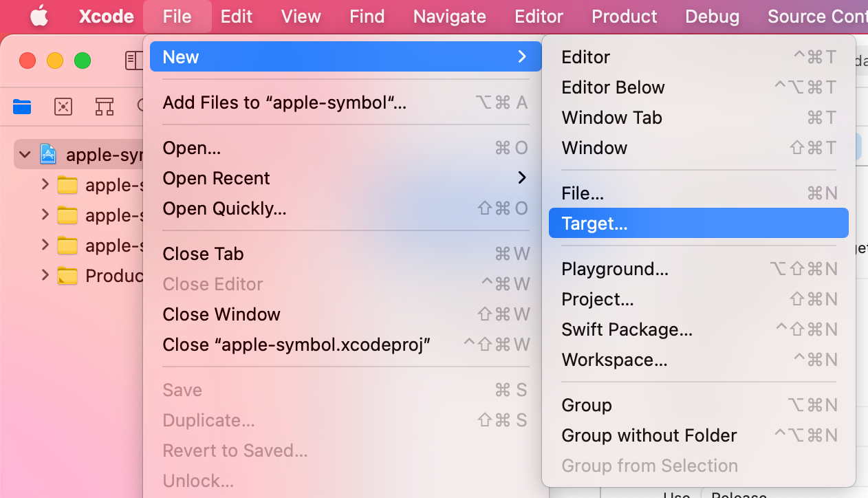This screenshot has width=868, height=498.
Task: Choose Close Tab
Action: (346, 254)
